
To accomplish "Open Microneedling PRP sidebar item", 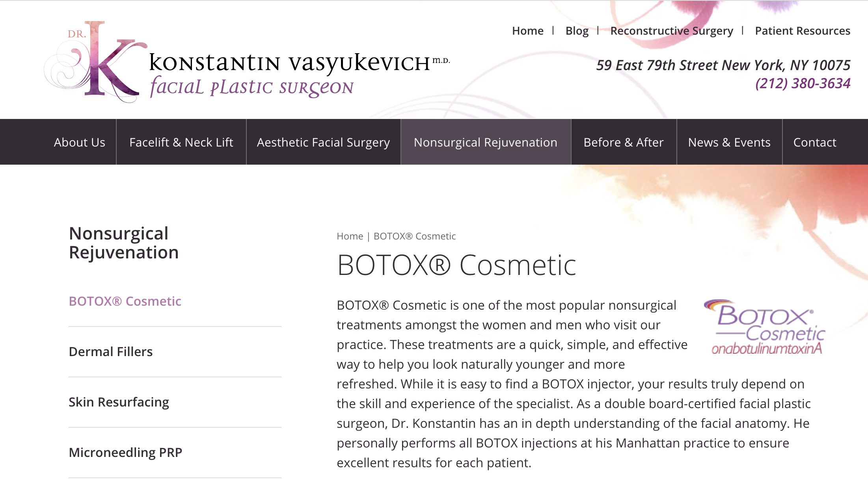I will 125,453.
